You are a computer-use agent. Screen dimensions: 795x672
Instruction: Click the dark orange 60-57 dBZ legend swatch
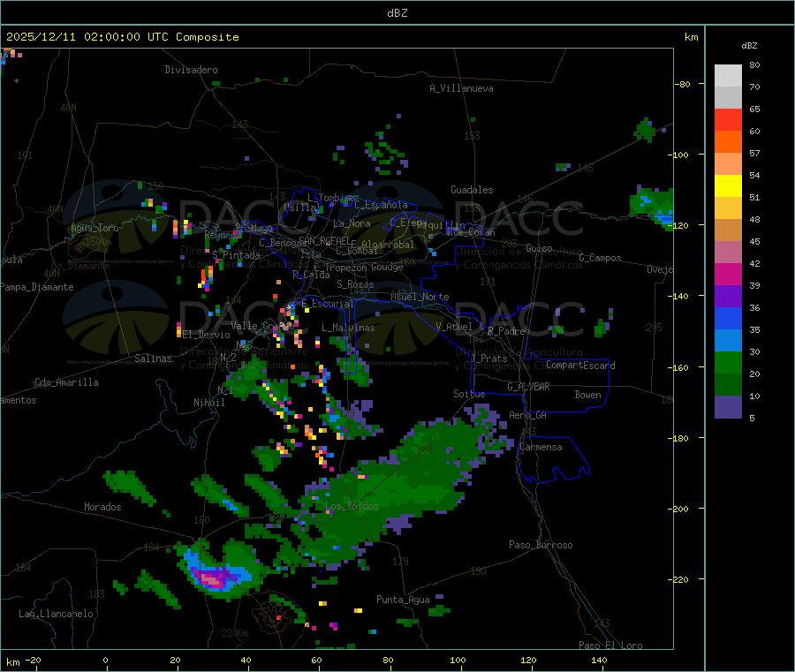click(x=728, y=142)
